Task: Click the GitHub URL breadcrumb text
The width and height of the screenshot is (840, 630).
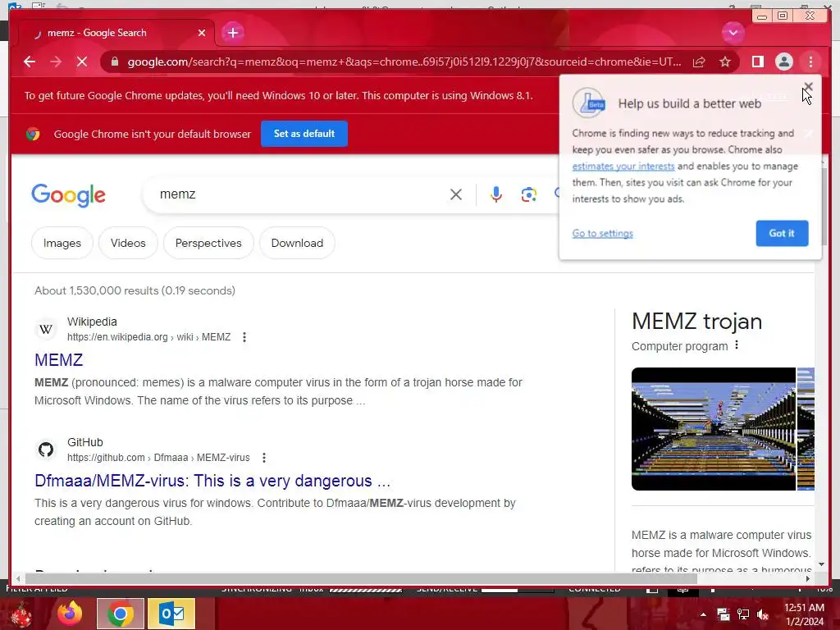Action: click(158, 458)
